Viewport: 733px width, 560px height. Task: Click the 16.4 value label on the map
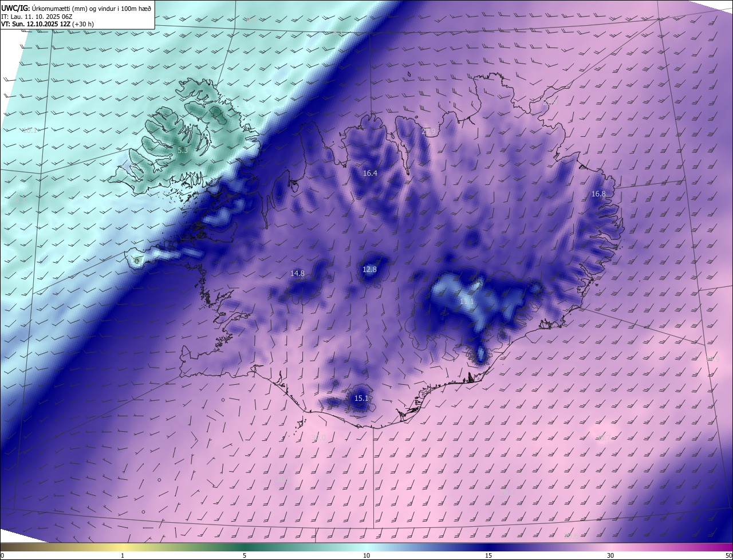(370, 173)
